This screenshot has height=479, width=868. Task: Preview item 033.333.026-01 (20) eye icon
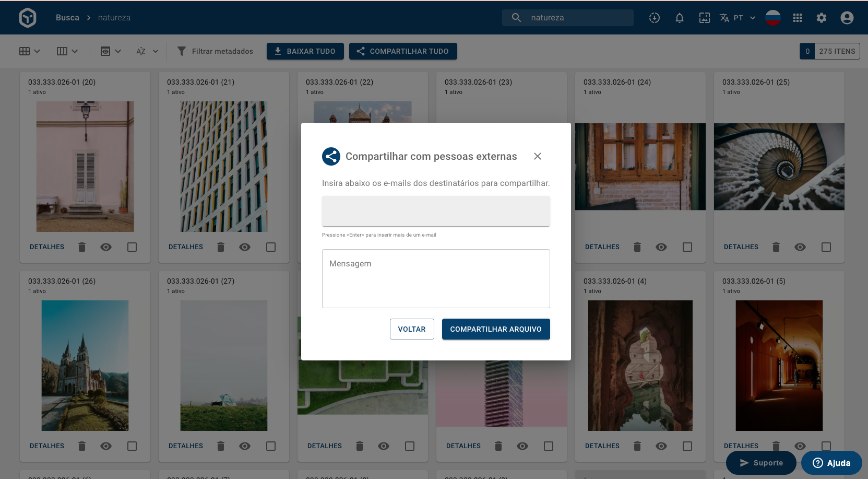pyautogui.click(x=106, y=247)
